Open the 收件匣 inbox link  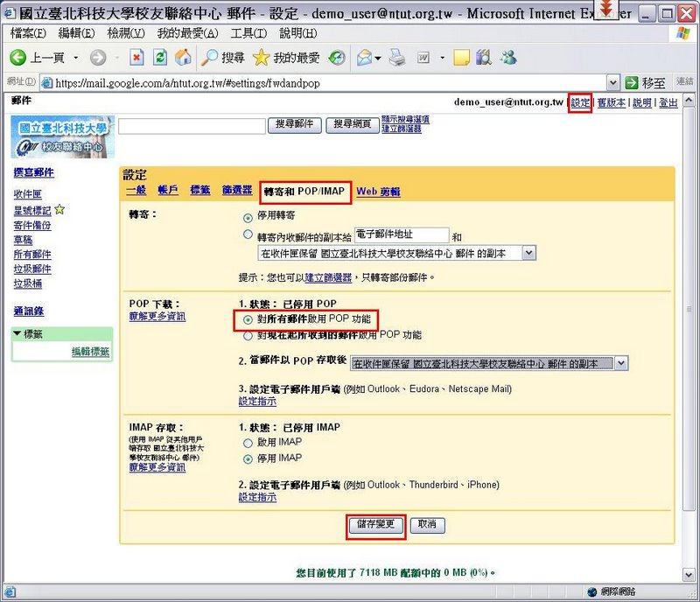28,194
